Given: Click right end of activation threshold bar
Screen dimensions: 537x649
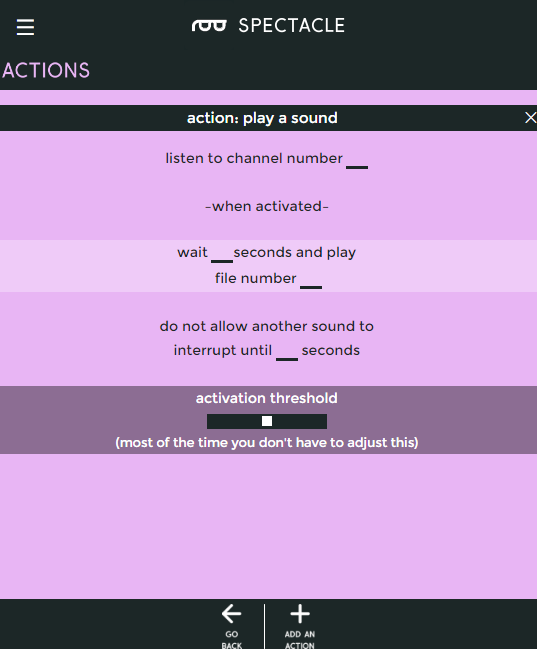Looking at the screenshot, I should pyautogui.click(x=324, y=421).
